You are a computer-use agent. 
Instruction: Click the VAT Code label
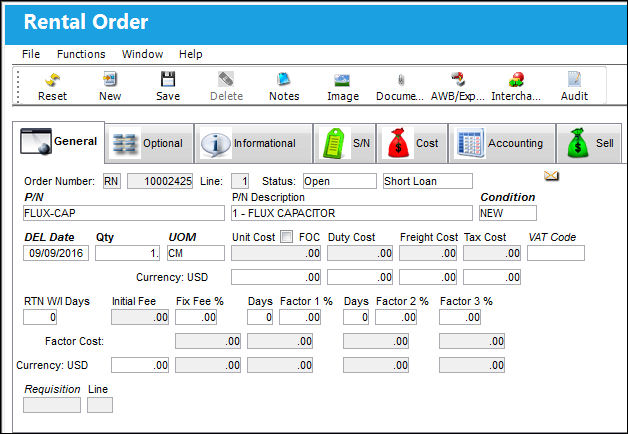552,237
